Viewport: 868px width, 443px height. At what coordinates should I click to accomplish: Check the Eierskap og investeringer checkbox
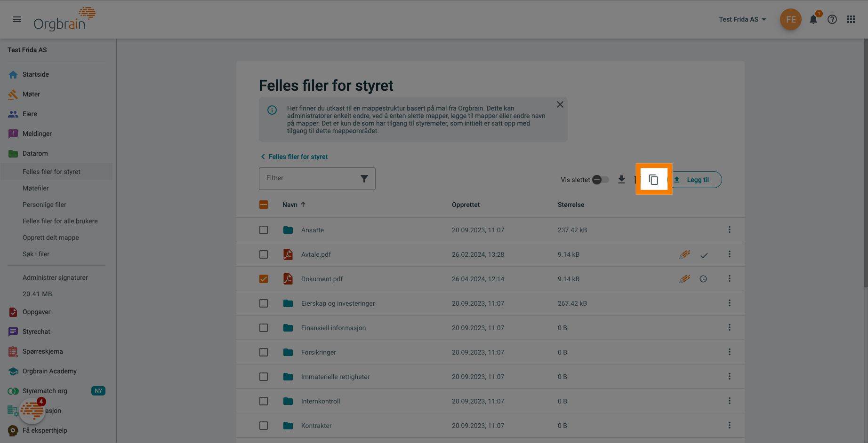click(x=264, y=303)
